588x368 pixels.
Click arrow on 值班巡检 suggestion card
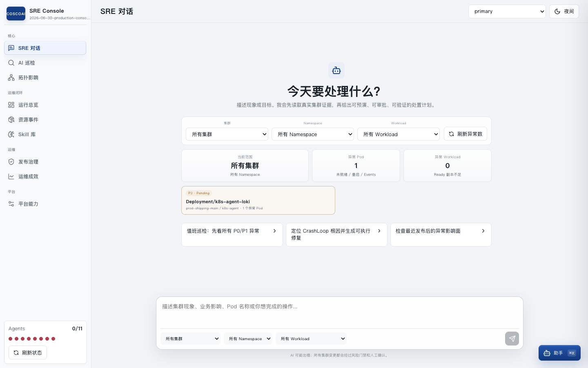274,231
